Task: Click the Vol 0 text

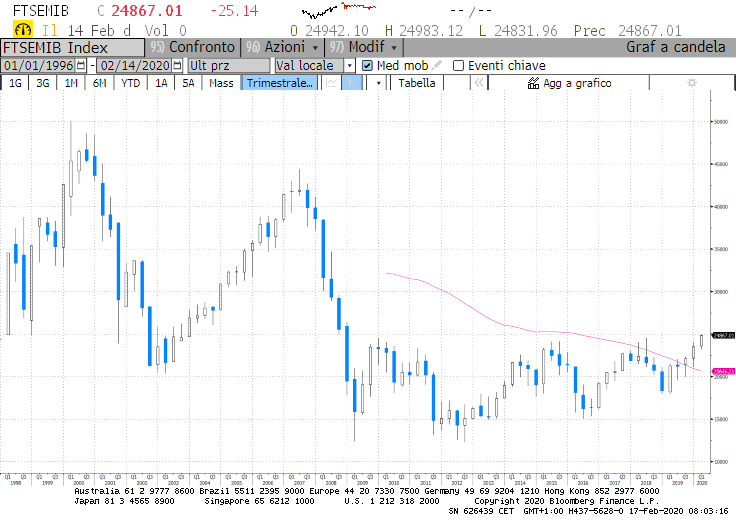Action: (x=166, y=31)
